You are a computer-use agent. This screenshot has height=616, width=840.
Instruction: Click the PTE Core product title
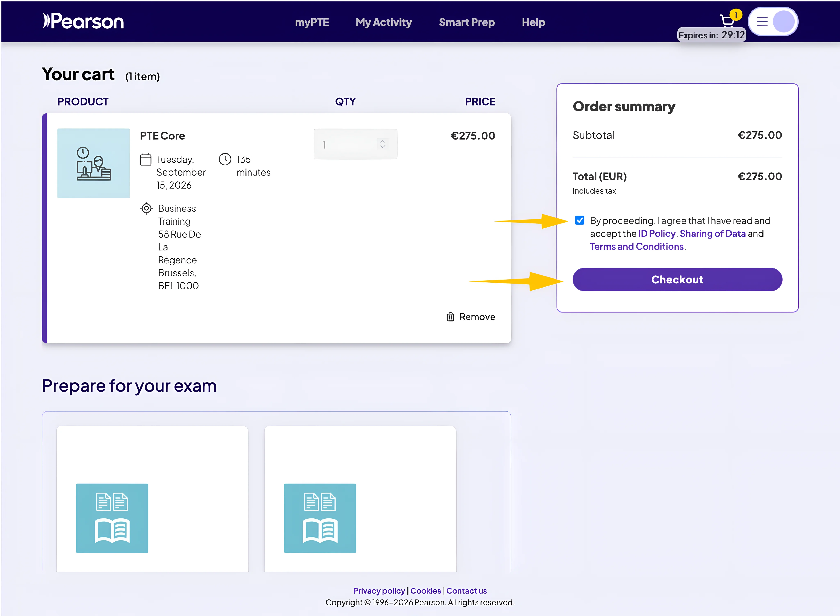click(x=162, y=136)
